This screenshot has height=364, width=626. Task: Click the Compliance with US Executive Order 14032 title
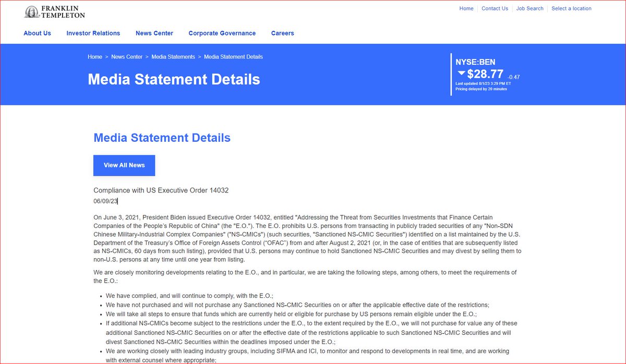coord(161,190)
